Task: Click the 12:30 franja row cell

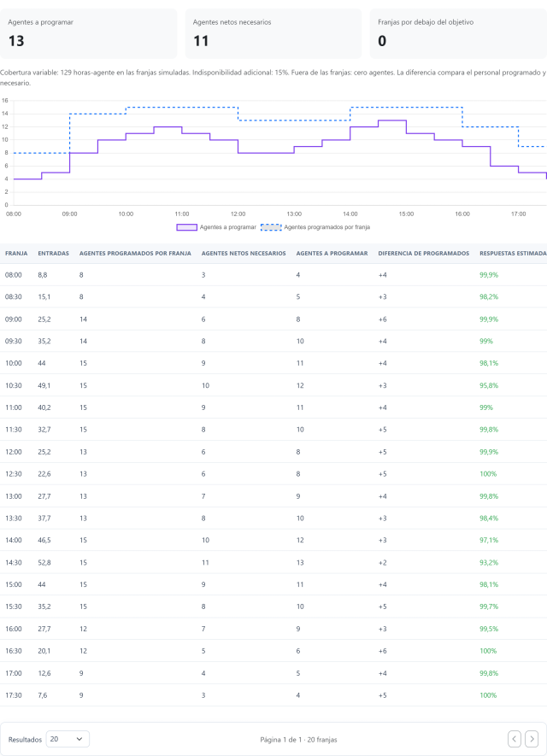Action: [14, 473]
